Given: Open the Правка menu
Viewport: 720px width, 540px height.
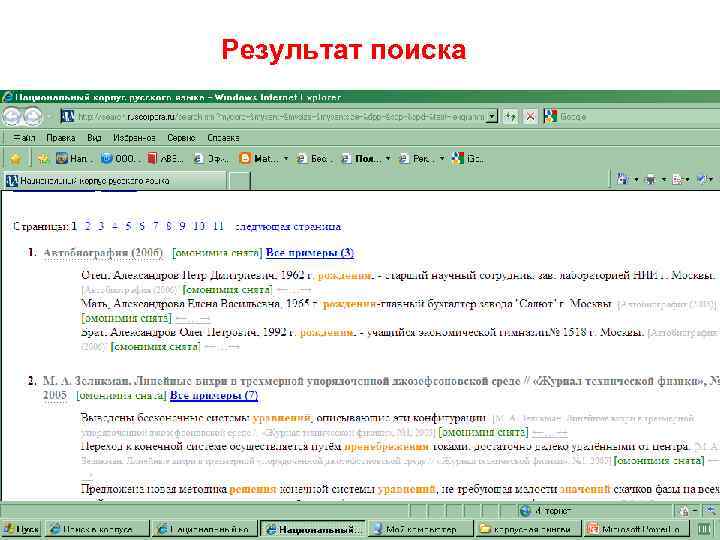Looking at the screenshot, I should [61, 138].
